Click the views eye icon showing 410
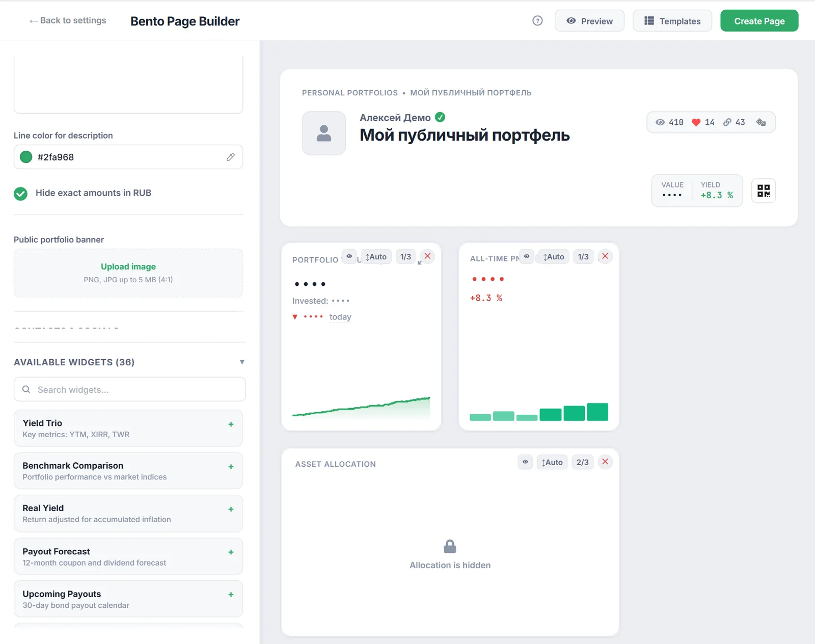815x644 pixels. point(660,122)
